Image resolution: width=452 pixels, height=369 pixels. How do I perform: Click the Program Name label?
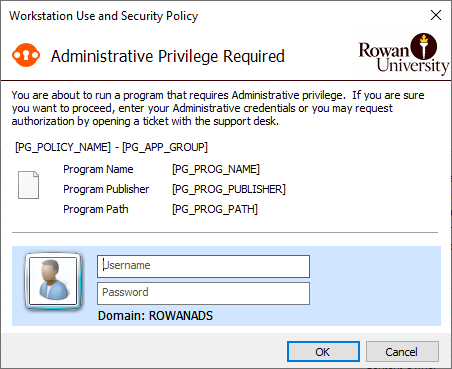tap(98, 169)
